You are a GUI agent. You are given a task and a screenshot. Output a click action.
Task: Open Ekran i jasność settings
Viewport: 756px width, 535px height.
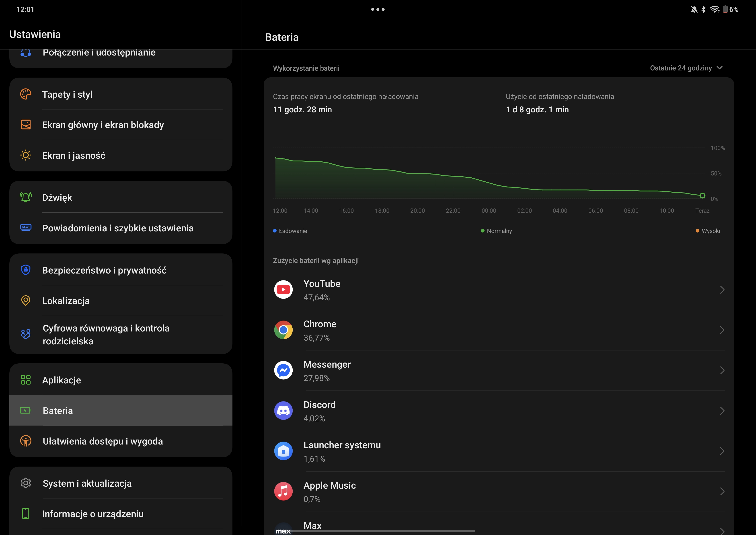point(121,155)
